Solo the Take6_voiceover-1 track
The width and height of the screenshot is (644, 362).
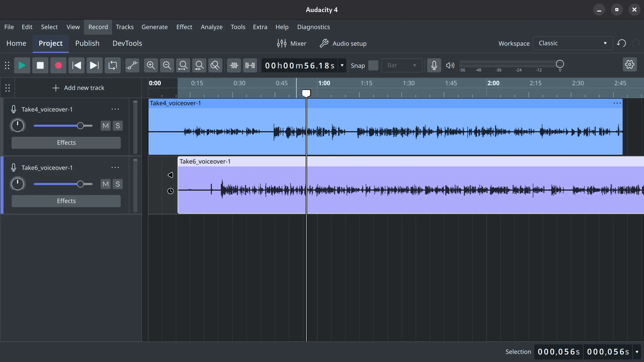tap(117, 184)
